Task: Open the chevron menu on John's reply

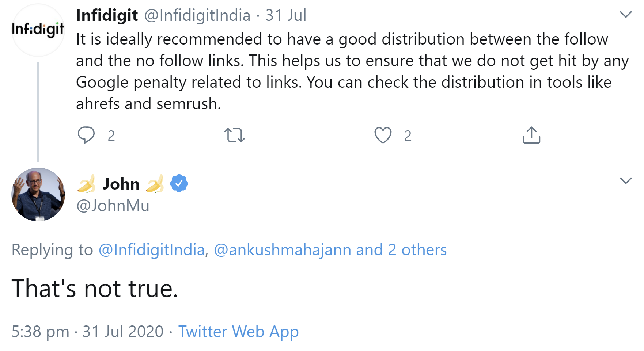Action: click(x=626, y=180)
